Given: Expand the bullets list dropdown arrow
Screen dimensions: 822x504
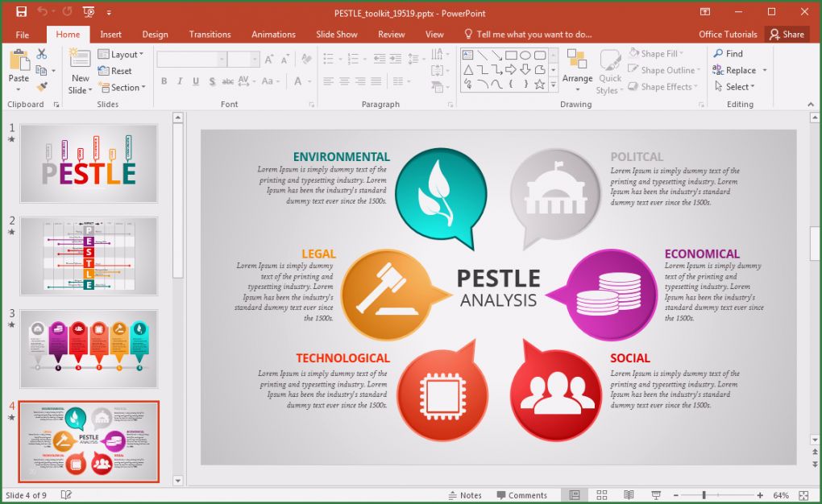Looking at the screenshot, I should (340, 58).
